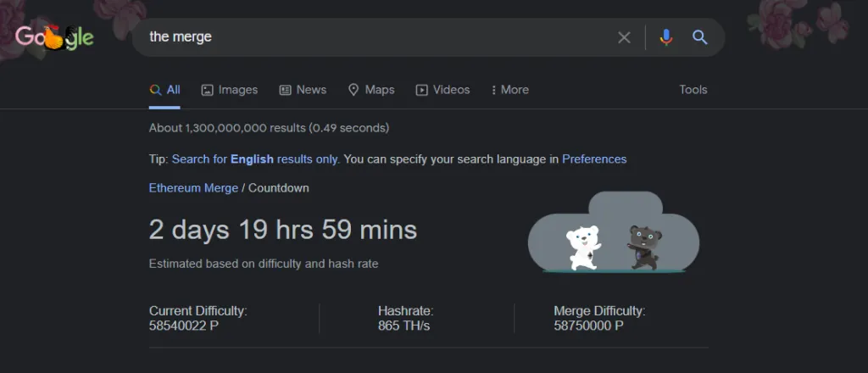868x373 pixels.
Task: Click the "2 days 19 hrs 59 mins" countdown
Action: (283, 230)
